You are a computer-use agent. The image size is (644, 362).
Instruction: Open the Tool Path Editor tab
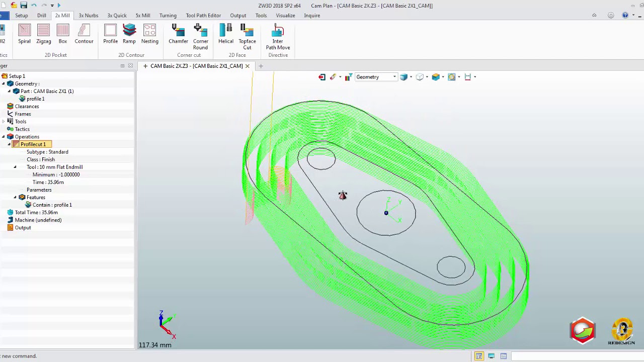203,16
